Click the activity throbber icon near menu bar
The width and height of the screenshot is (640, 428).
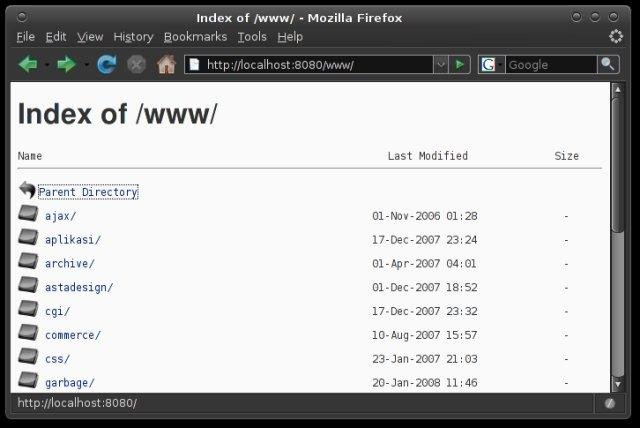pyautogui.click(x=616, y=36)
